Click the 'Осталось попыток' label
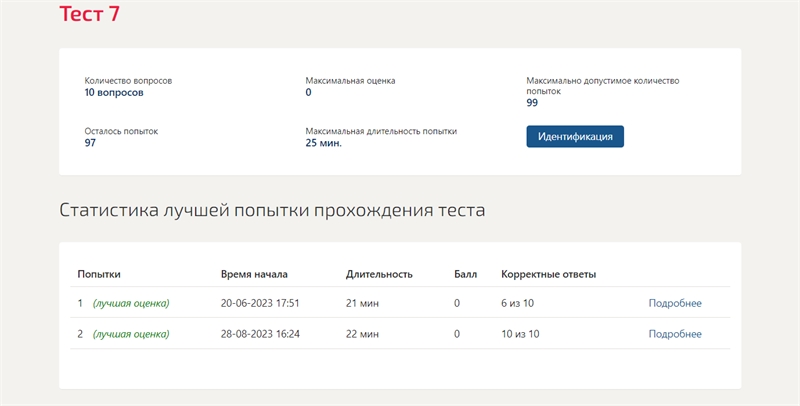Image resolution: width=800 pixels, height=406 pixels. coord(121,131)
